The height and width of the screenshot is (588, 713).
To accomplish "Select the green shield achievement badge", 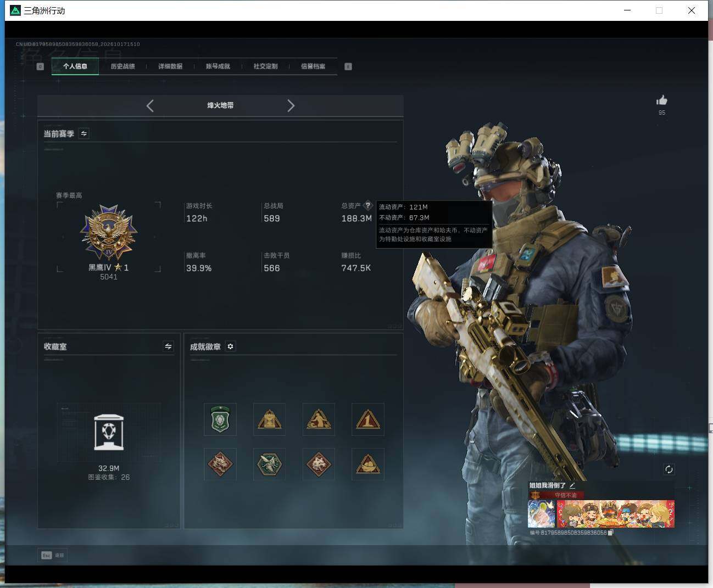I will tap(220, 419).
